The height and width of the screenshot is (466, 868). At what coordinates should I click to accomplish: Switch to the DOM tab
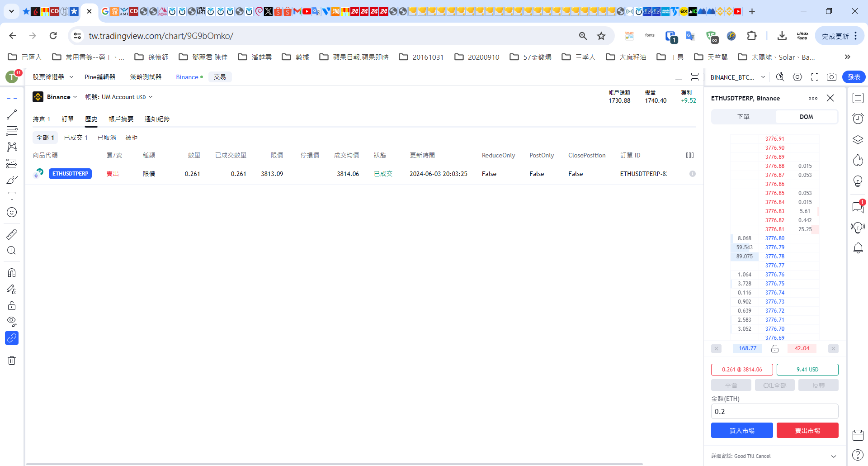point(807,117)
